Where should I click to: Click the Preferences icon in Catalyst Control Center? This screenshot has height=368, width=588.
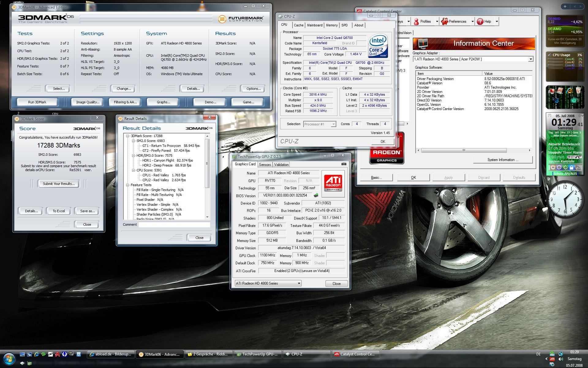444,21
